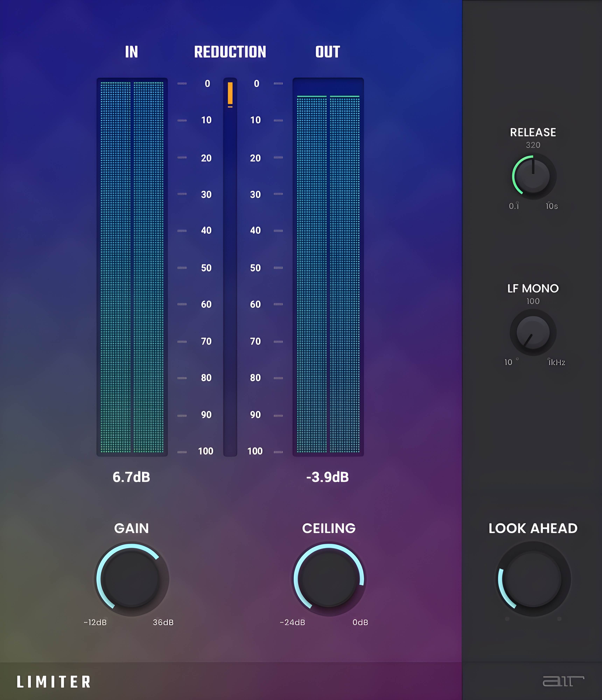602x700 pixels.
Task: Click the 1kHz LF Mono maximum label
Action: pos(556,362)
